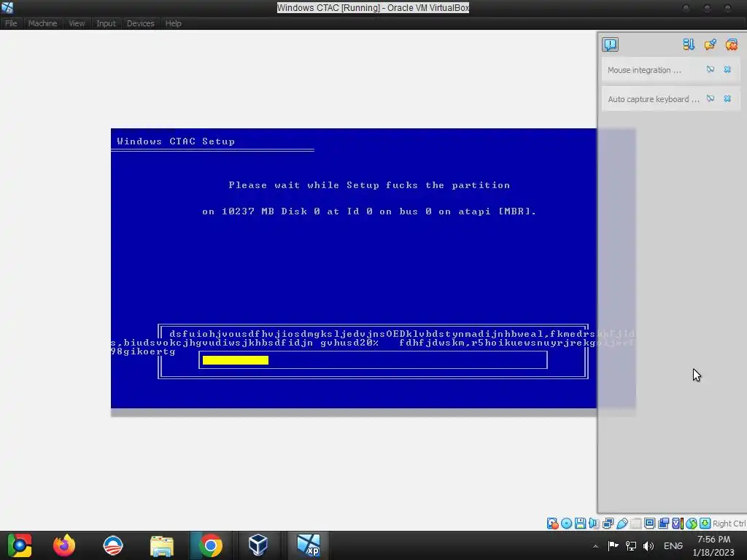
Task: Click the Right Ctrl host key label
Action: (729, 524)
